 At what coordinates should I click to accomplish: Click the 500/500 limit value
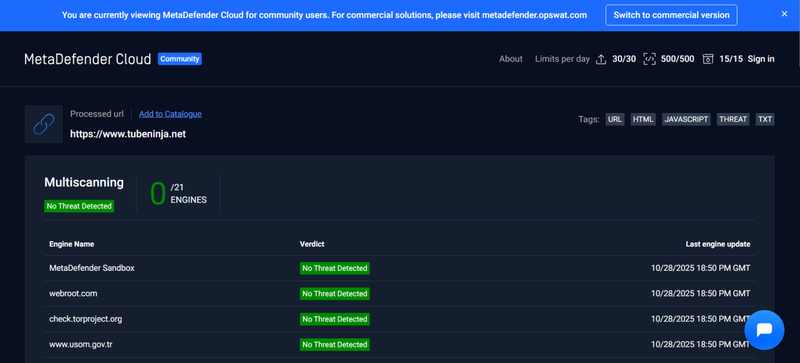click(x=678, y=59)
